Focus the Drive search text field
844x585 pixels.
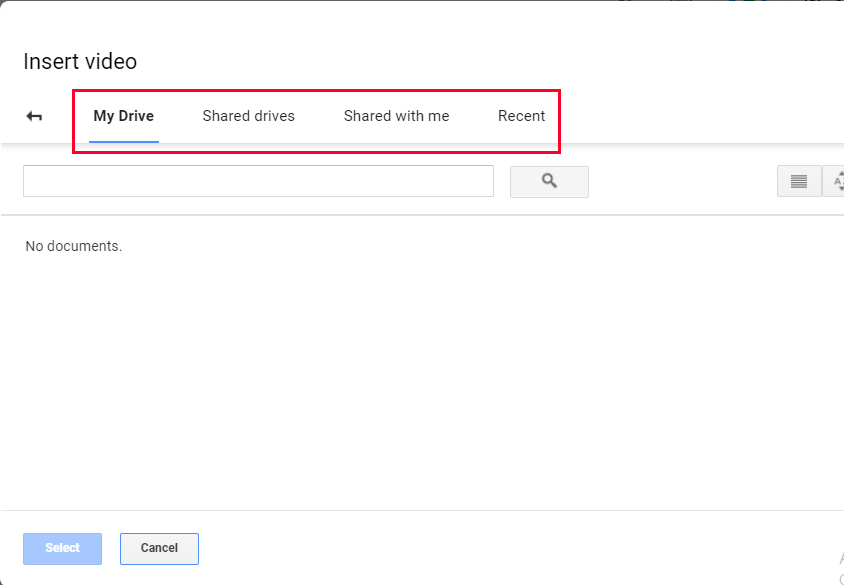point(258,181)
